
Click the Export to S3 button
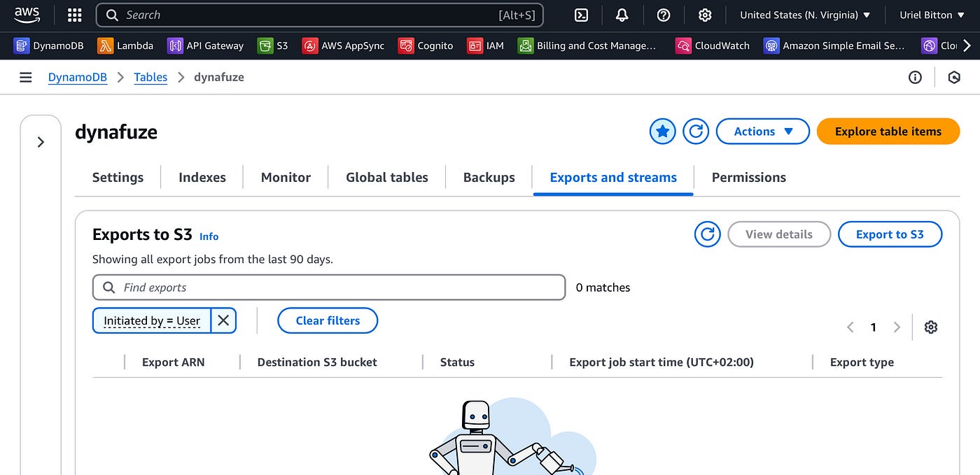click(x=890, y=234)
